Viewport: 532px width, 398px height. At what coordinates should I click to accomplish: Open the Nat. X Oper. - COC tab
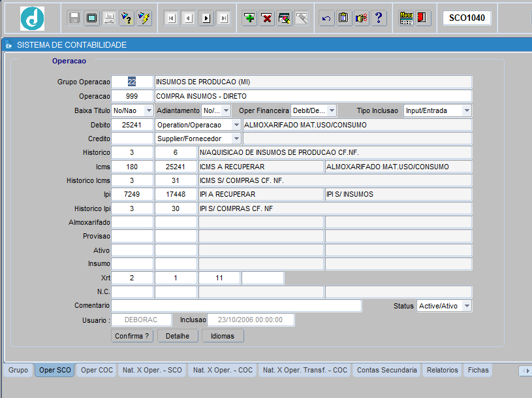tap(223, 370)
